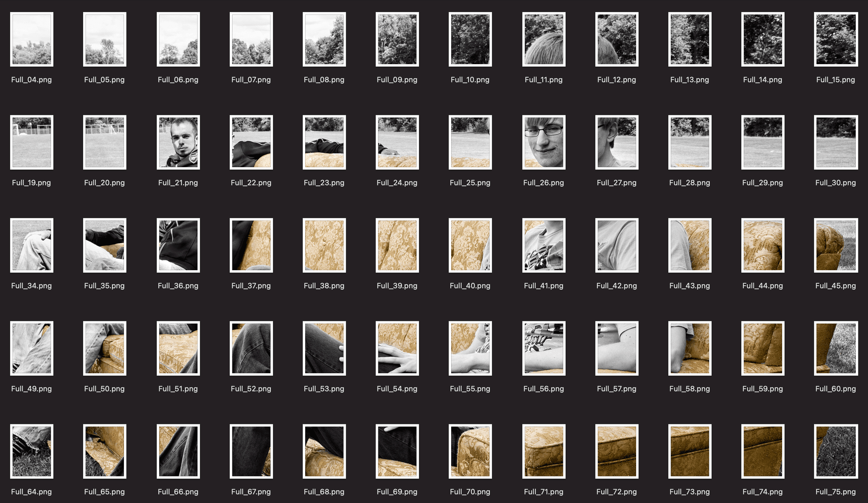Click the Full_56.png graphic shirt thumbnail

click(x=543, y=348)
